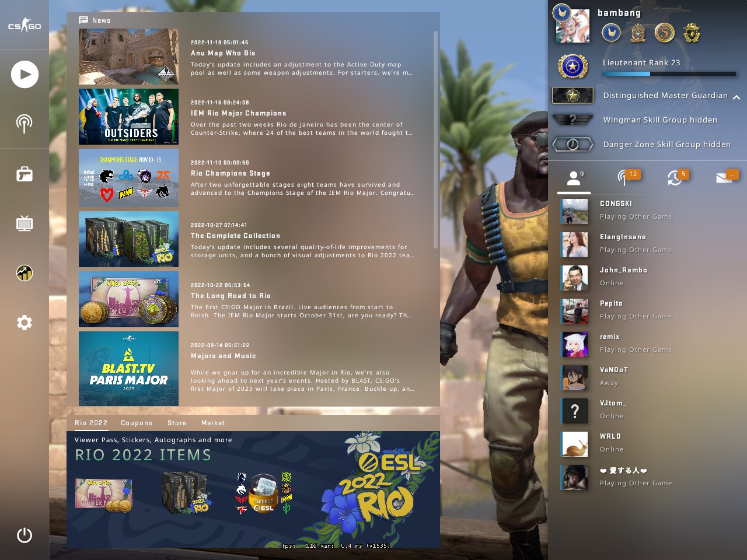Open the Play menu with the play button

click(25, 74)
